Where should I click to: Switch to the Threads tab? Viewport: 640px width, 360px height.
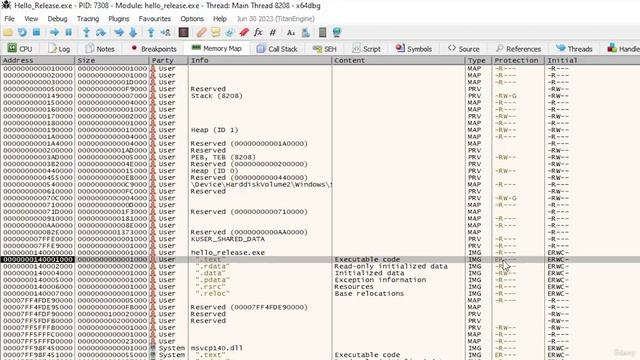574,49
